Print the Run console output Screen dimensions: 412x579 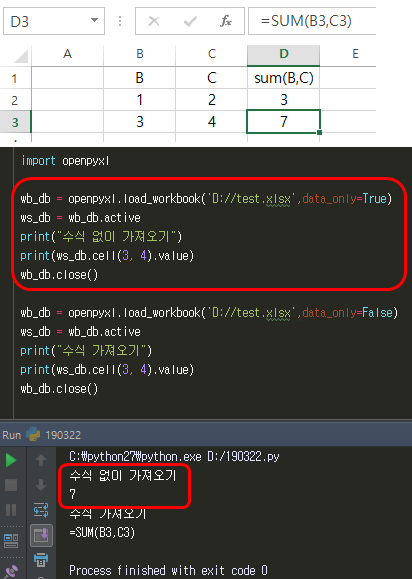pyautogui.click(x=41, y=559)
